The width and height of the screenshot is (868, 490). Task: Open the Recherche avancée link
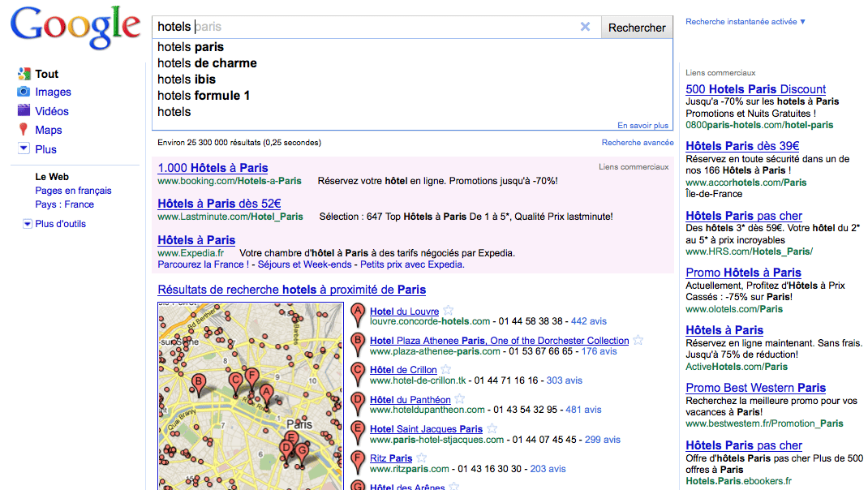pyautogui.click(x=637, y=142)
